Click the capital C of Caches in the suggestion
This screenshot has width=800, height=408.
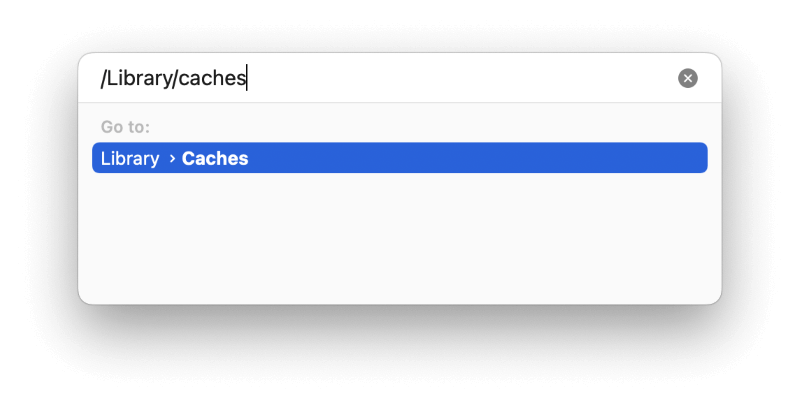[188, 158]
